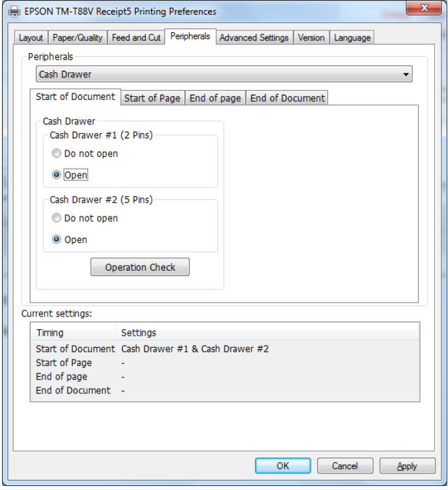Viewport: 448px width, 490px height.
Task: Select Open for Cash Drawer #1 (2 Pins)
Action: click(x=70, y=175)
